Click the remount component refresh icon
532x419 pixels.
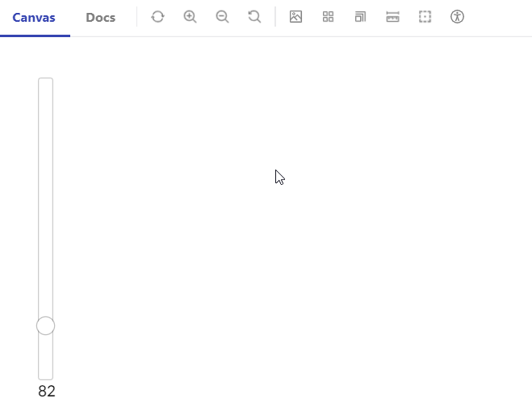click(157, 17)
